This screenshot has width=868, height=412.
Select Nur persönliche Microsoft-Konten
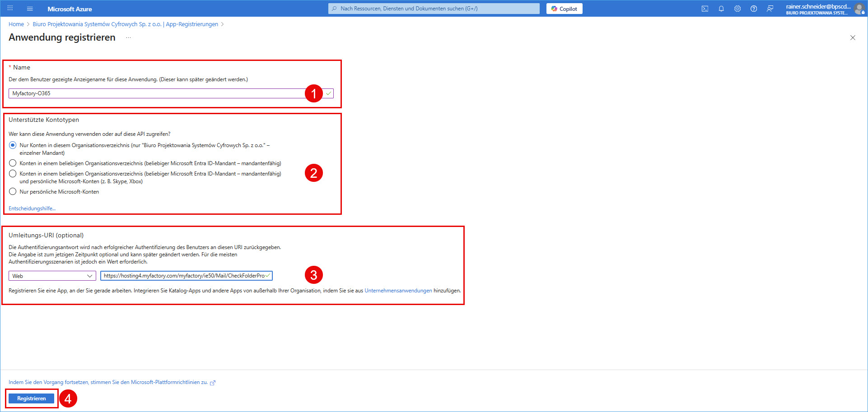click(x=13, y=191)
